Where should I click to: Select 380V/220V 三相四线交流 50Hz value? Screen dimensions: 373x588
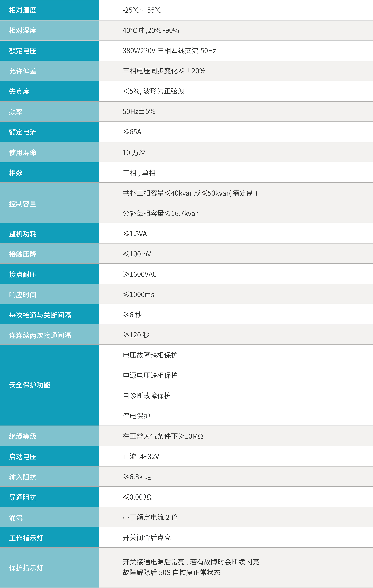[169, 51]
